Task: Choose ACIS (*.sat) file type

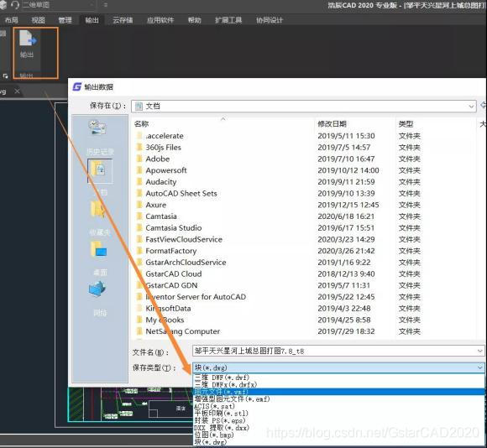Action: pos(338,406)
